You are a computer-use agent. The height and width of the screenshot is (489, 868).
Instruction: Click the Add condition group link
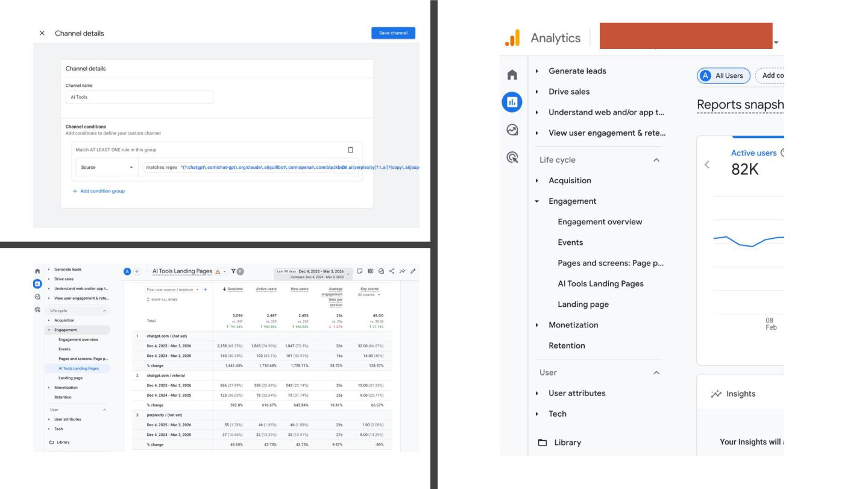pos(99,191)
